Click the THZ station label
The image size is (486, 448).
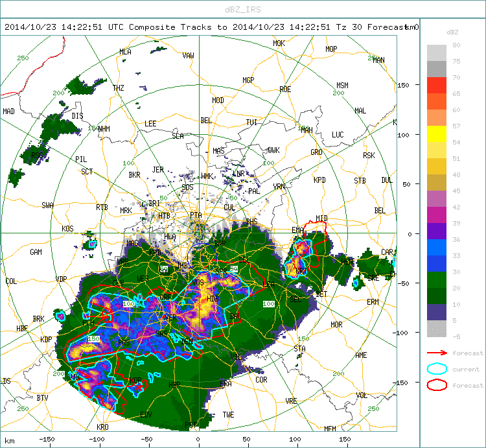tap(119, 88)
